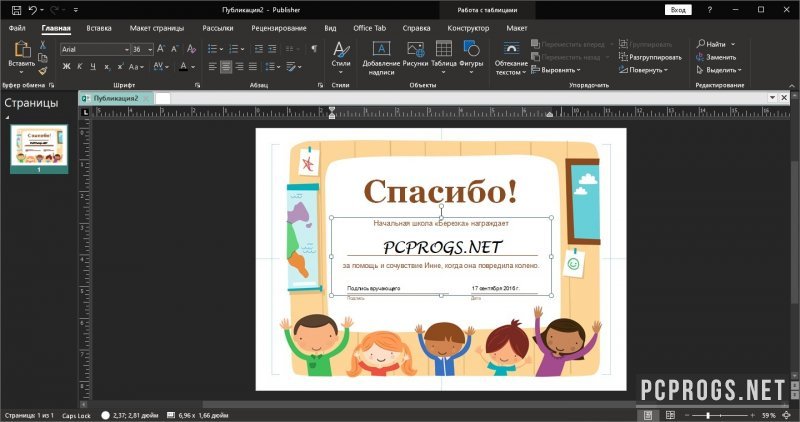Zoom out with the minus button
Viewport: 800px width, 422px height.
(x=687, y=415)
